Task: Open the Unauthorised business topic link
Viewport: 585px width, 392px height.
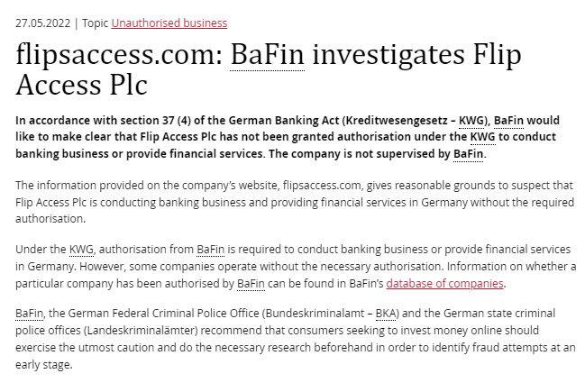Action: (x=169, y=23)
